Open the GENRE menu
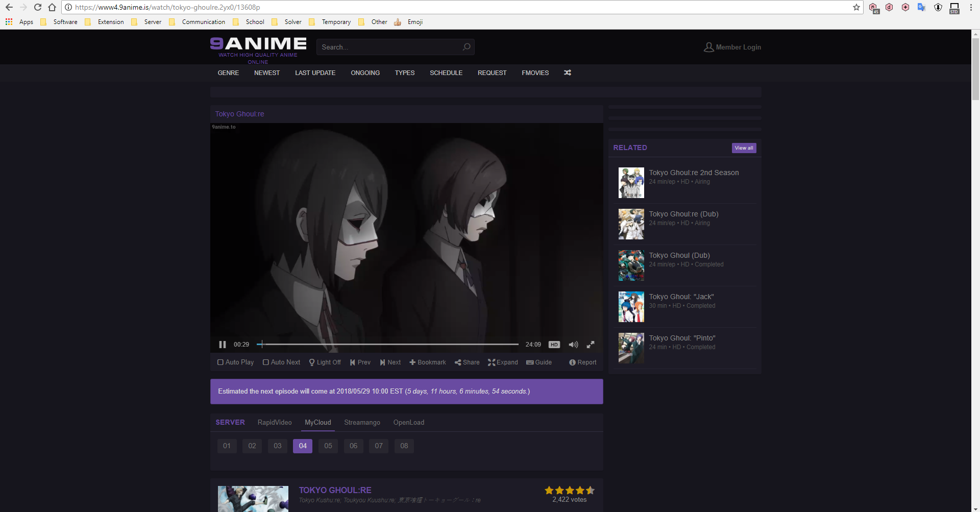This screenshot has width=980, height=512. pyautogui.click(x=228, y=73)
